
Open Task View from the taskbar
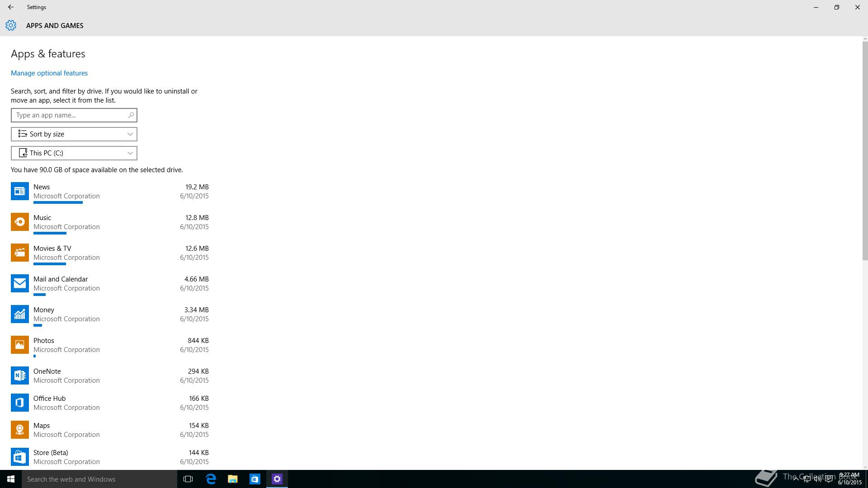tap(188, 479)
